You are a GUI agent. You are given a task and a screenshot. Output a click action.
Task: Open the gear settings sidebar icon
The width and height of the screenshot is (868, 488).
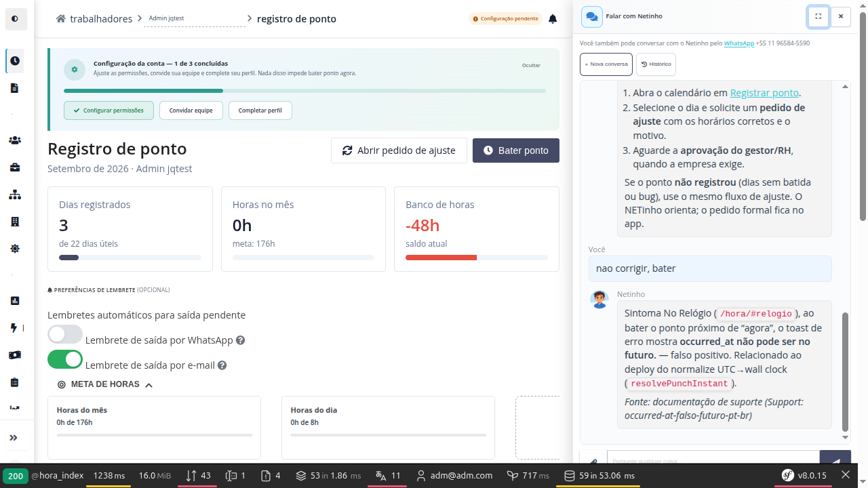[15, 249]
